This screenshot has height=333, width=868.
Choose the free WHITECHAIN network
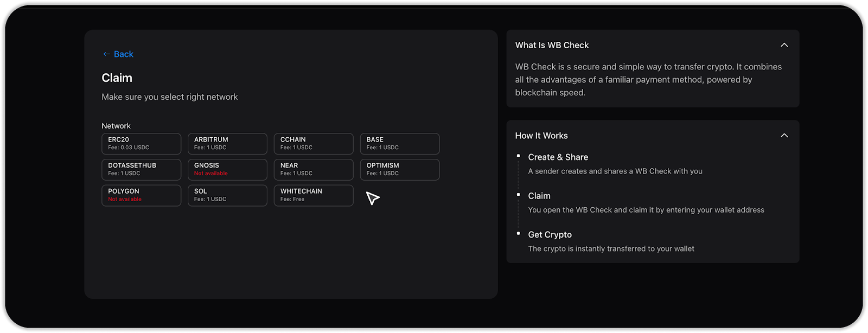(x=314, y=196)
